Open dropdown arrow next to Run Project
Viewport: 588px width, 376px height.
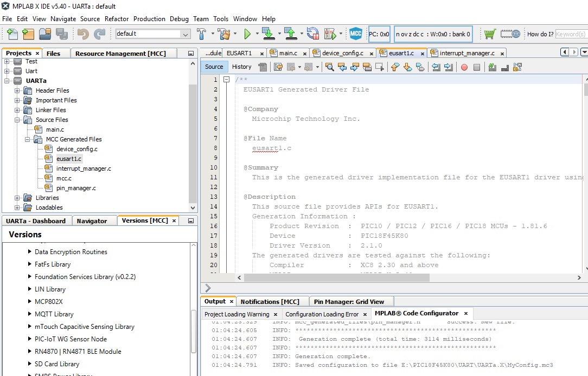(x=257, y=34)
